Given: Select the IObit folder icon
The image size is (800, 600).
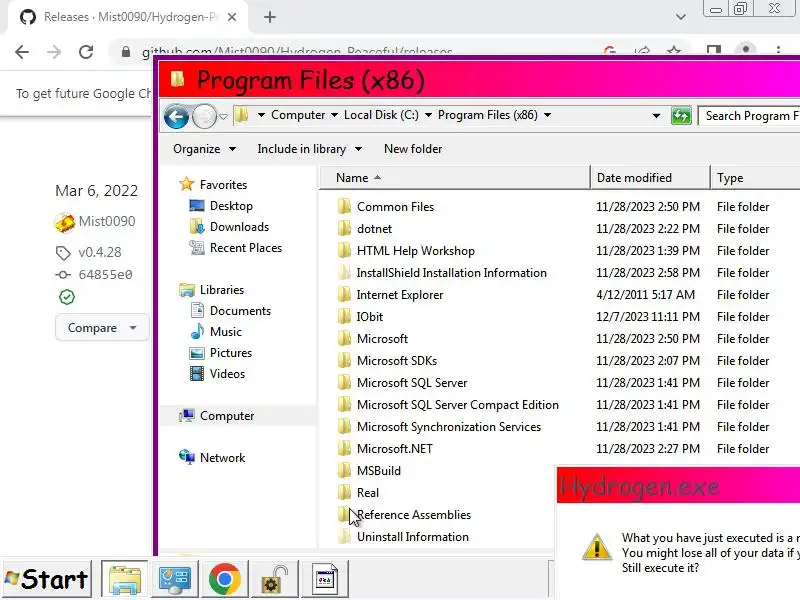Looking at the screenshot, I should [344, 316].
